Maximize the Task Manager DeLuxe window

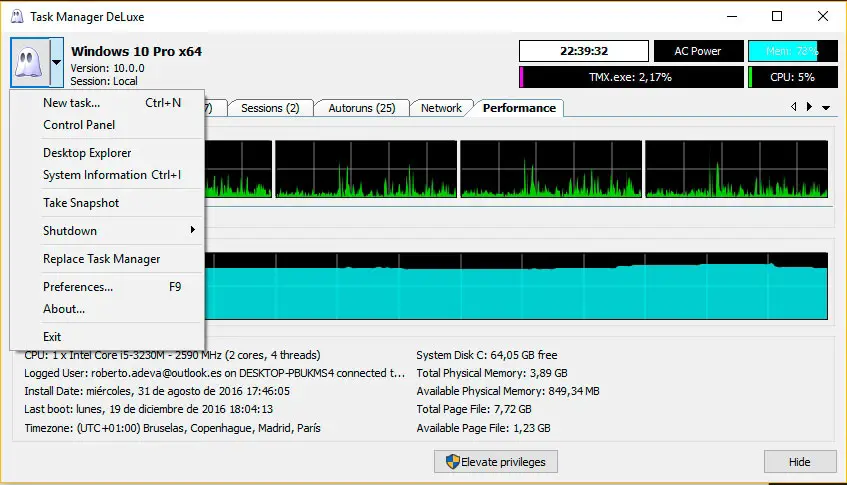tap(777, 16)
